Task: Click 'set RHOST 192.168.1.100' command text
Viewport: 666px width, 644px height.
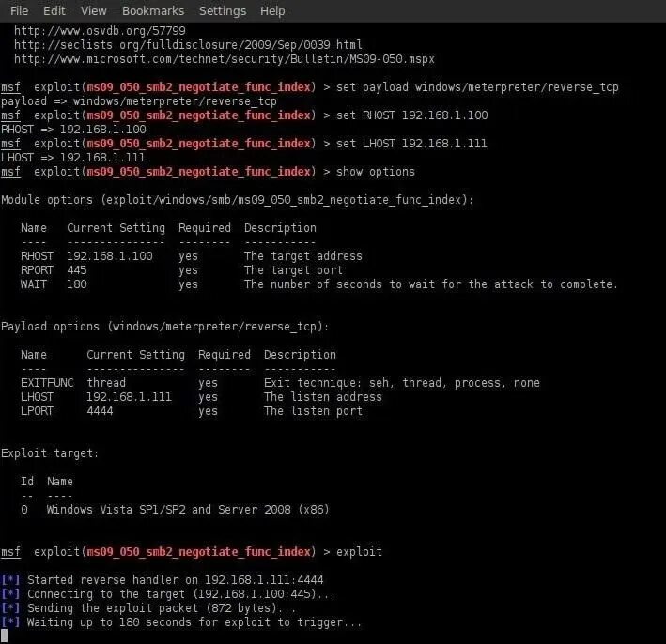Action: (x=412, y=115)
